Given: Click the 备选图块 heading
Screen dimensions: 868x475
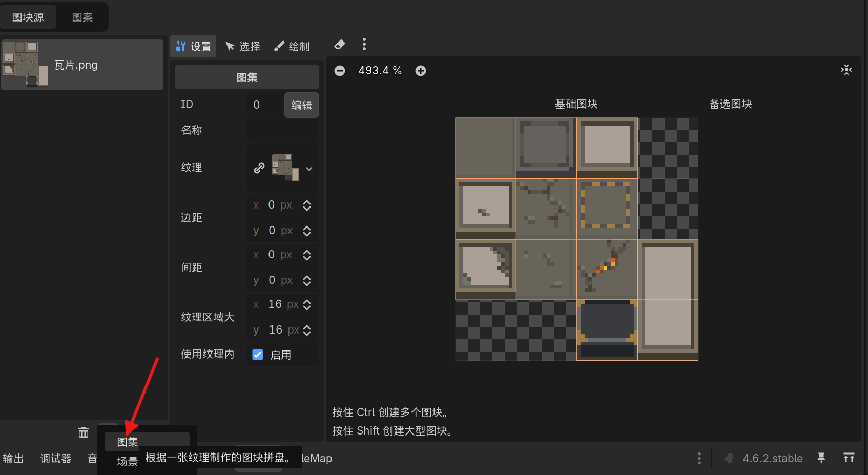Looking at the screenshot, I should tap(731, 104).
